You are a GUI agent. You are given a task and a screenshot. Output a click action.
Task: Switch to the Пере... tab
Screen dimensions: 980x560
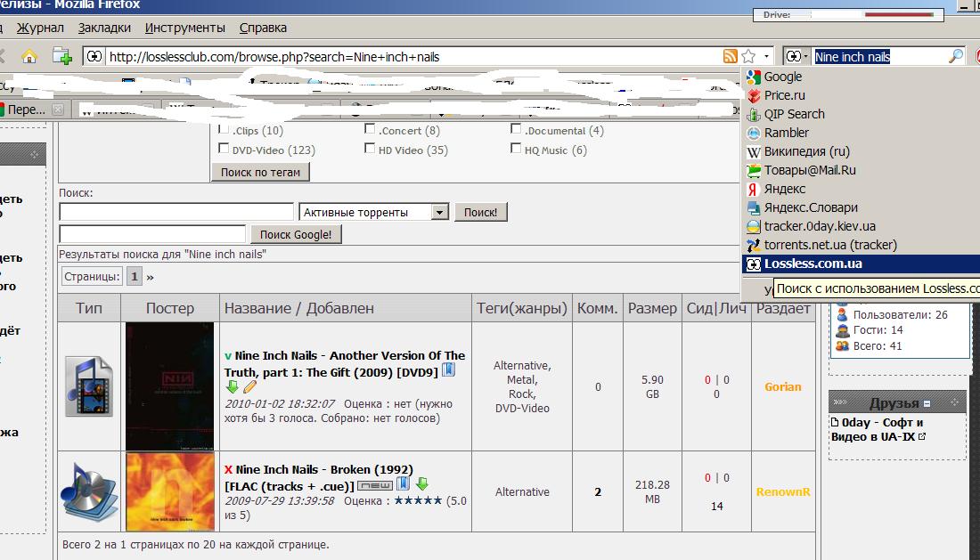26,110
